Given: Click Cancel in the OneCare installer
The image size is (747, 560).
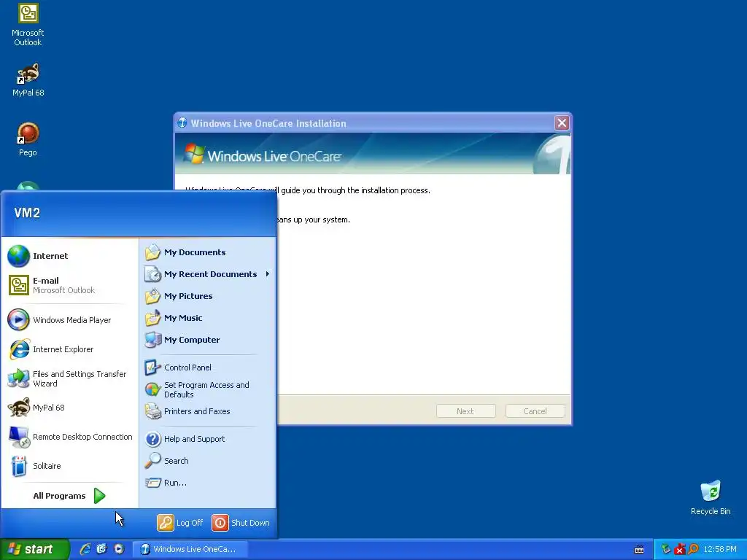Looking at the screenshot, I should [535, 411].
